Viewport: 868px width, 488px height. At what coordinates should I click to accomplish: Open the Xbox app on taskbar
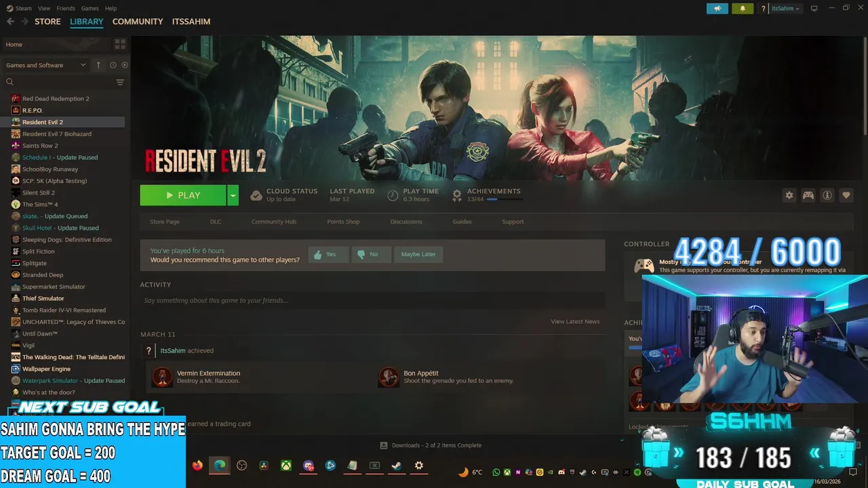tap(287, 466)
